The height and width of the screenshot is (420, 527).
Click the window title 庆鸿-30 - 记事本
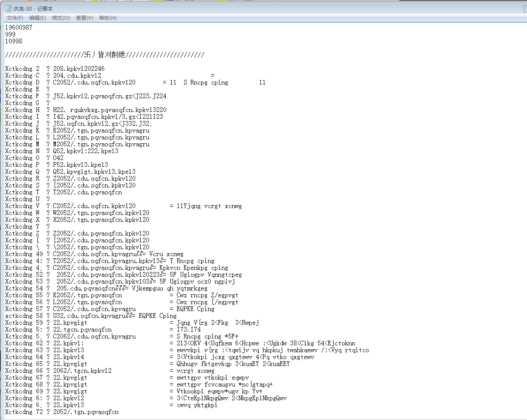33,9
